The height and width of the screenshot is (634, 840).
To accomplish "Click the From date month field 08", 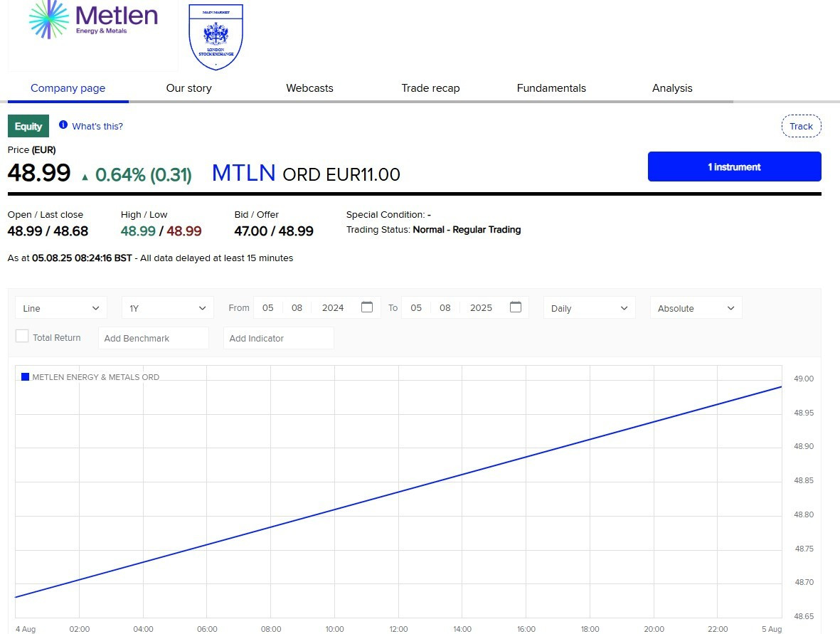I will click(297, 307).
